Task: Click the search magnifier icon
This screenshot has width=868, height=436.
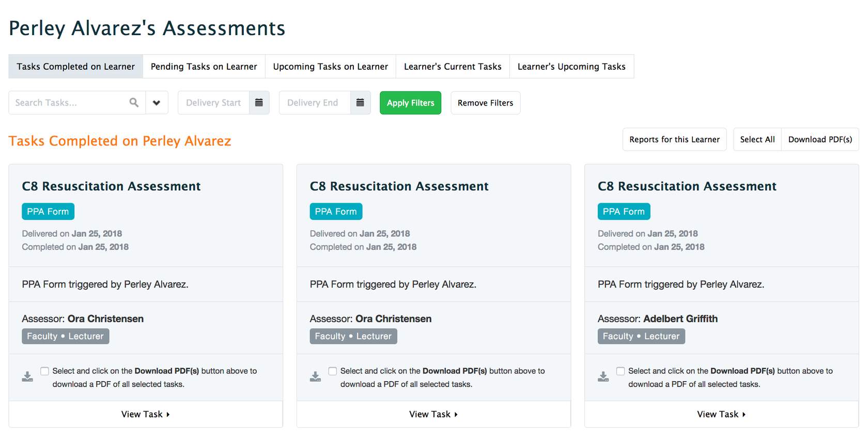Action: pyautogui.click(x=134, y=102)
